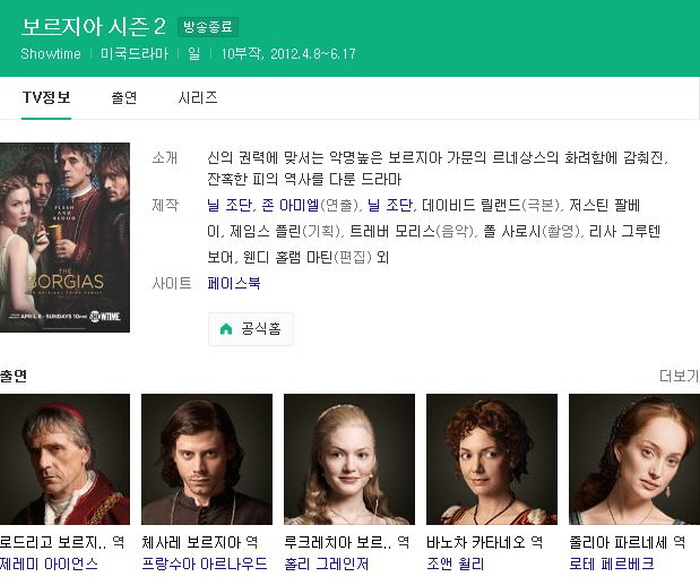Open 홀리 그레인저 cast photo

349,459
